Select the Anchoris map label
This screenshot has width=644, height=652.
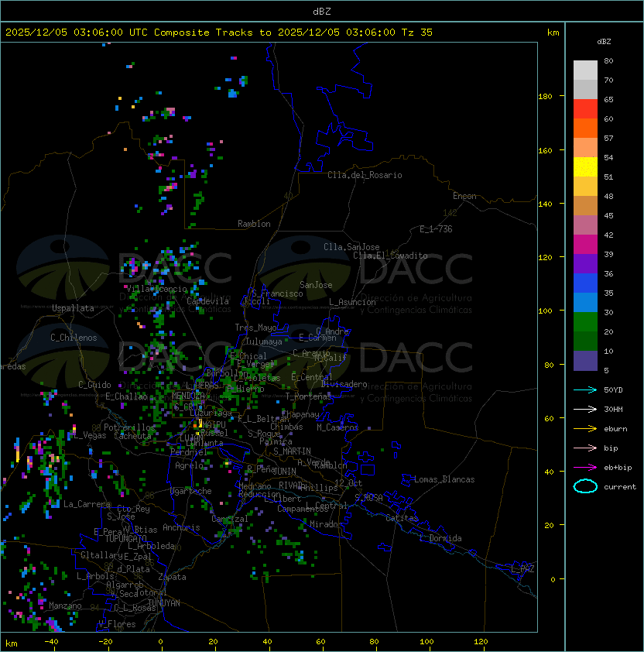tap(181, 527)
